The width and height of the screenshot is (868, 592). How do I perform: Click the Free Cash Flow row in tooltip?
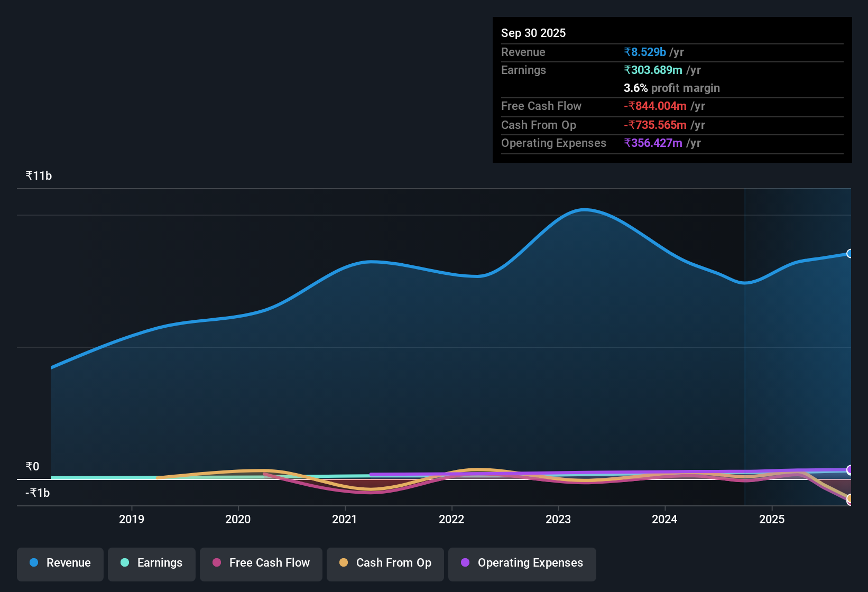581,106
